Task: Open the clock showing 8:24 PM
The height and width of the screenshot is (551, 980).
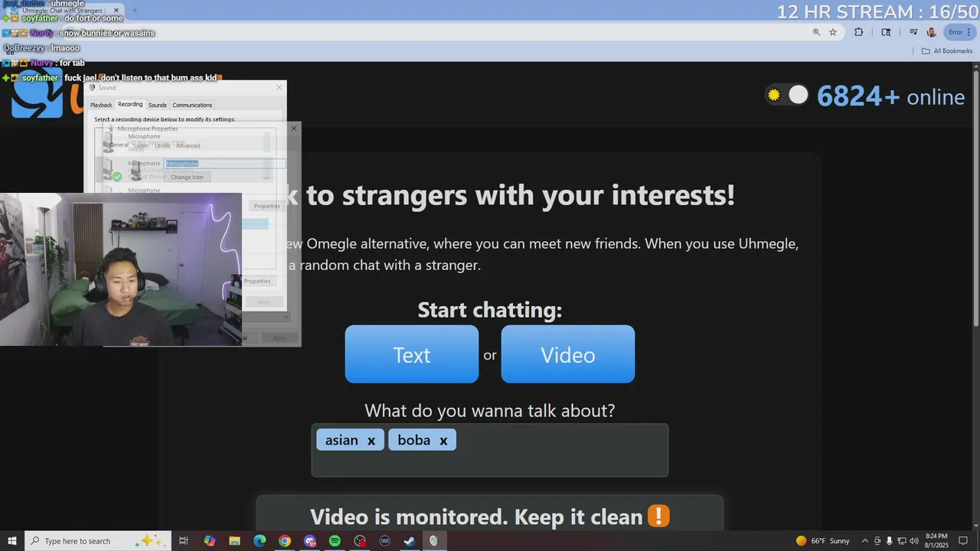Action: [x=936, y=541]
